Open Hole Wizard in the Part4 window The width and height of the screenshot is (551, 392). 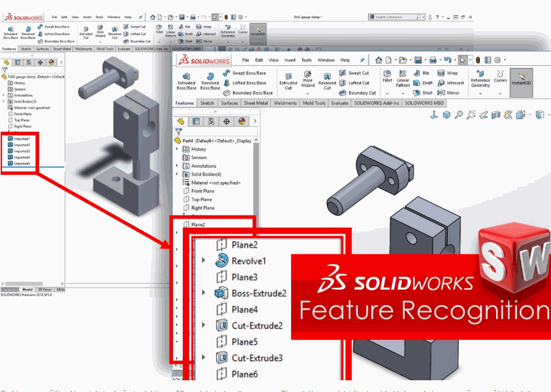tap(307, 79)
